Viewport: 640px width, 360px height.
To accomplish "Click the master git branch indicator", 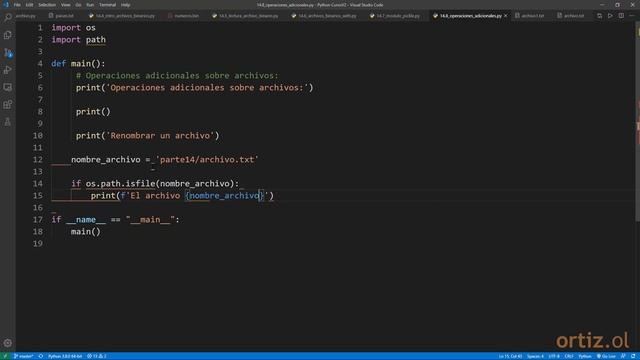I will pos(23,356).
